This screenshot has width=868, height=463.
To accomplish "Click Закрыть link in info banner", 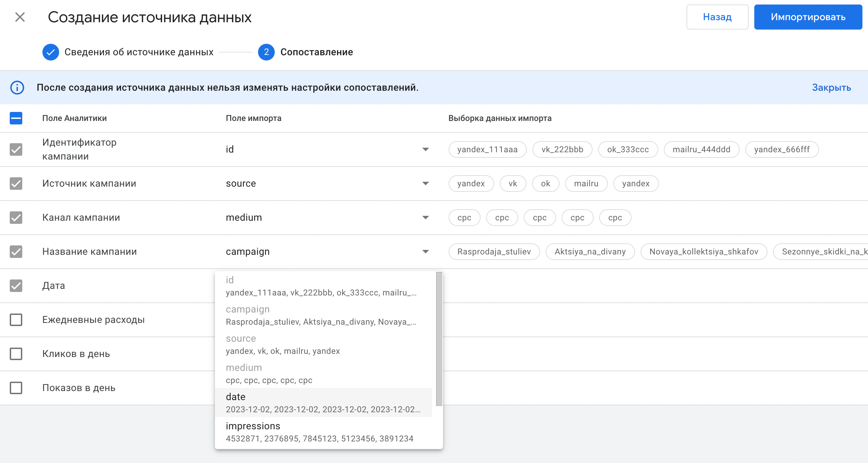I will coord(831,88).
